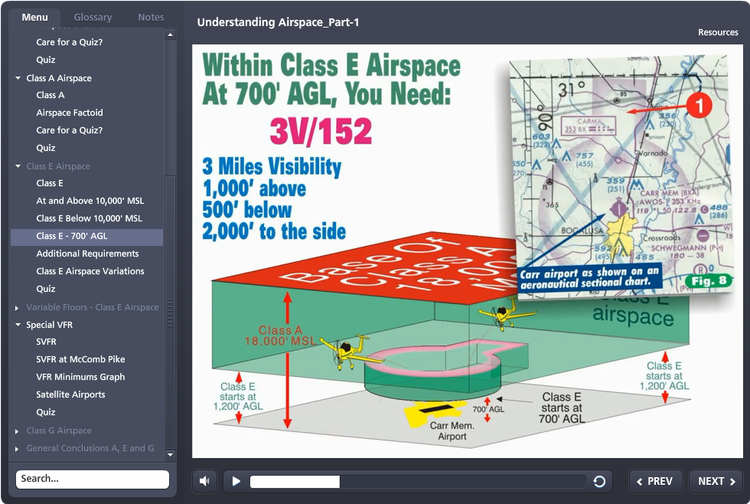Viewport: 750px width, 504px height.
Task: Collapse the Special VFR section
Action: (x=18, y=325)
